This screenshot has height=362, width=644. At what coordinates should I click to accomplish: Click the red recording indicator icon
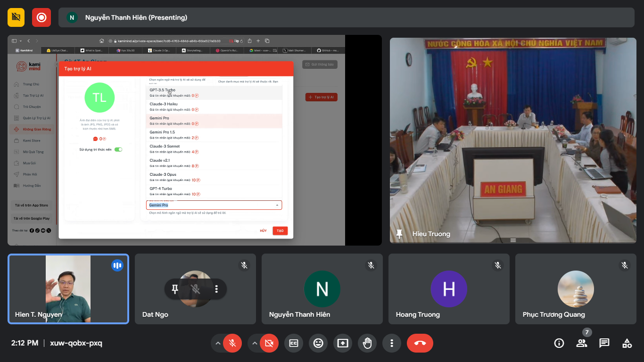(41, 17)
